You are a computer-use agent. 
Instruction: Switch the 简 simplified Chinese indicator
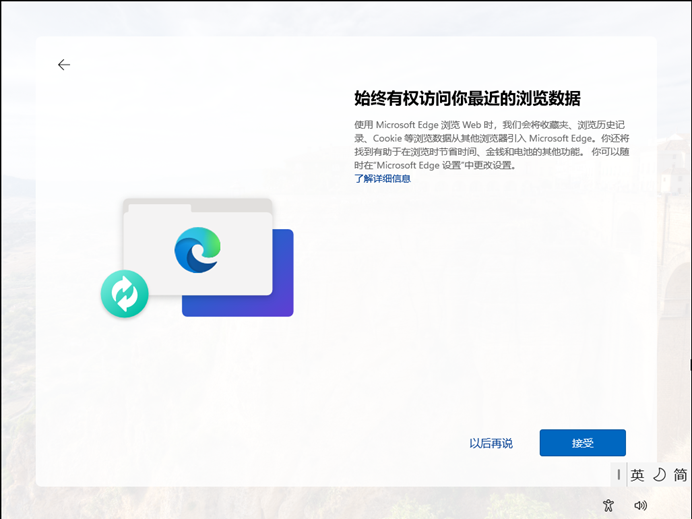[x=680, y=475]
